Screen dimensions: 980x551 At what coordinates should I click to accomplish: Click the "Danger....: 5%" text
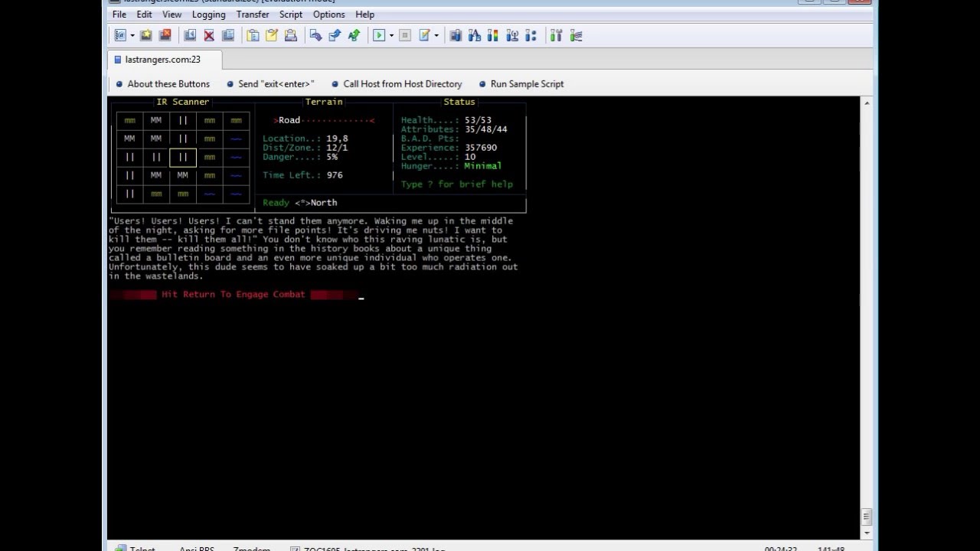(x=300, y=157)
